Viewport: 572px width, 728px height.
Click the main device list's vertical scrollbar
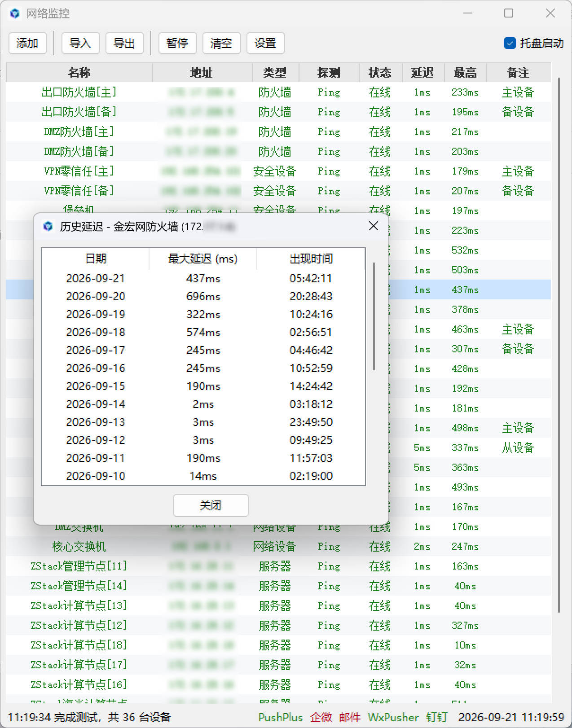[x=559, y=345]
